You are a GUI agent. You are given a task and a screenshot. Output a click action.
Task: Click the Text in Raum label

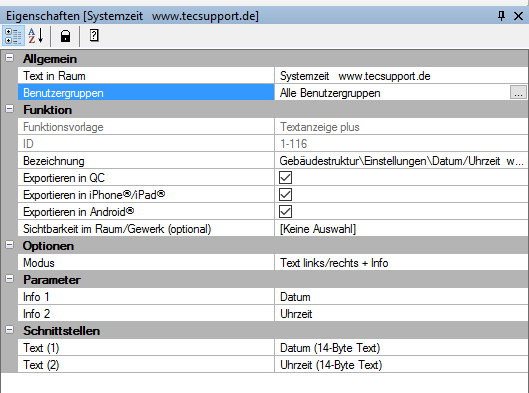coord(54,76)
